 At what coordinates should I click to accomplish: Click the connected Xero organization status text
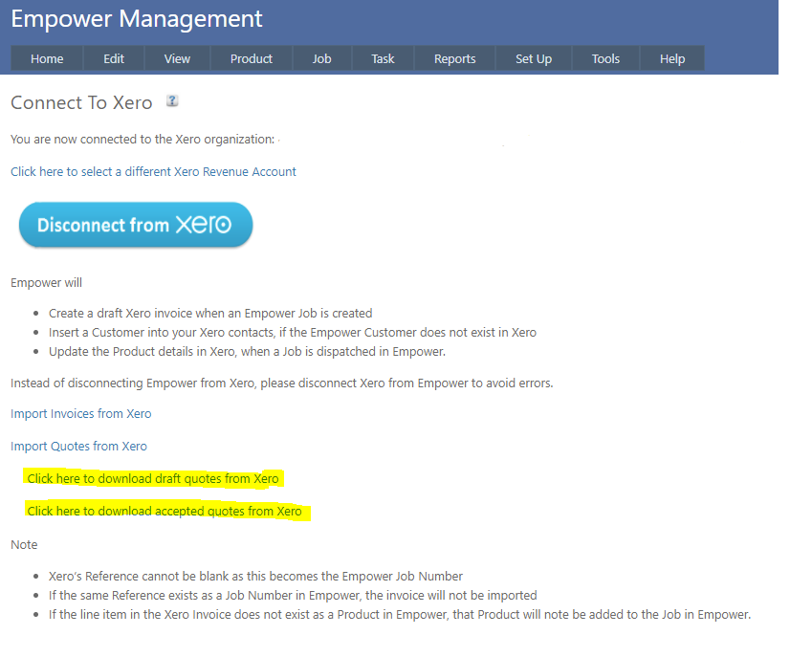(x=143, y=140)
